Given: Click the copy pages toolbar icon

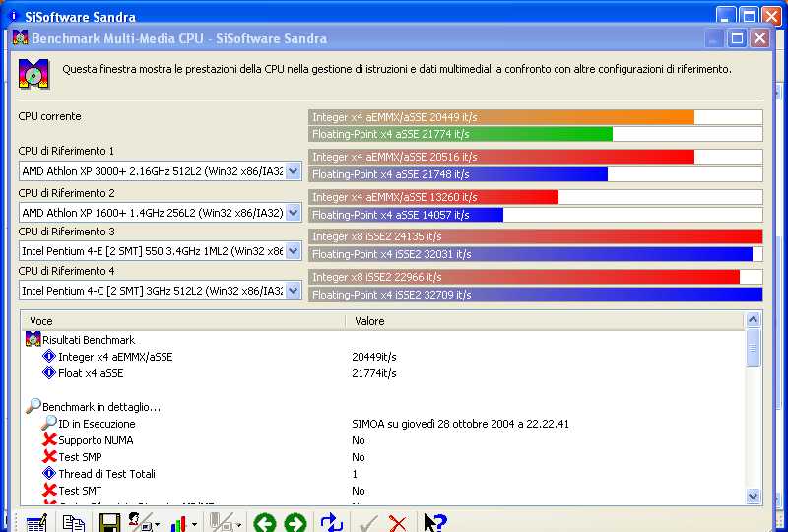Looking at the screenshot, I should click(73, 523).
